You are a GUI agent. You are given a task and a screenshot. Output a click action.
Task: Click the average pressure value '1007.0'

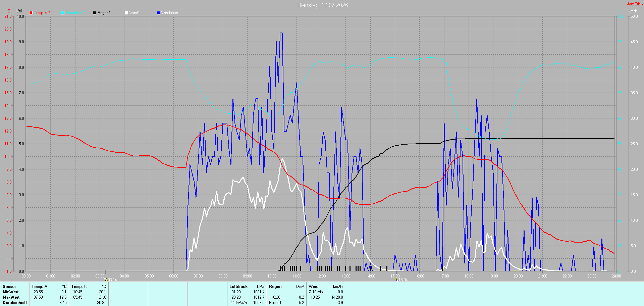click(259, 303)
